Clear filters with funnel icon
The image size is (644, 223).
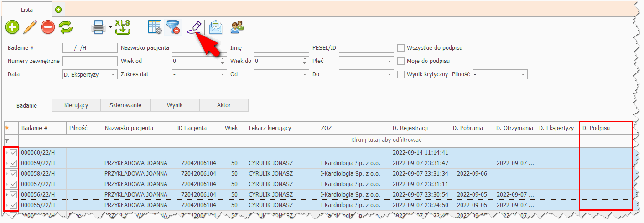(x=172, y=27)
